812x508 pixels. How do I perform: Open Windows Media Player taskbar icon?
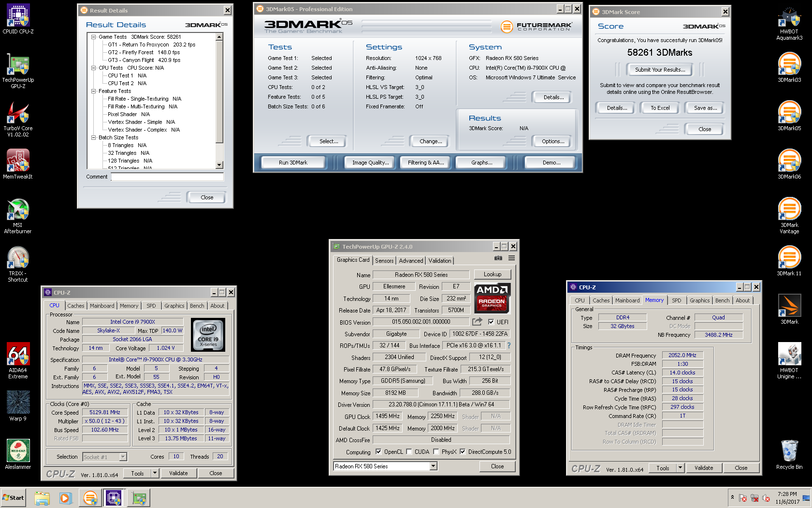point(65,498)
